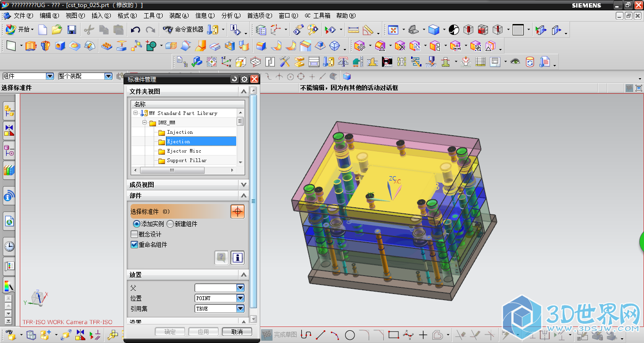644x343 pixels.
Task: Collapse the DME_MM tree node
Action: click(x=145, y=122)
